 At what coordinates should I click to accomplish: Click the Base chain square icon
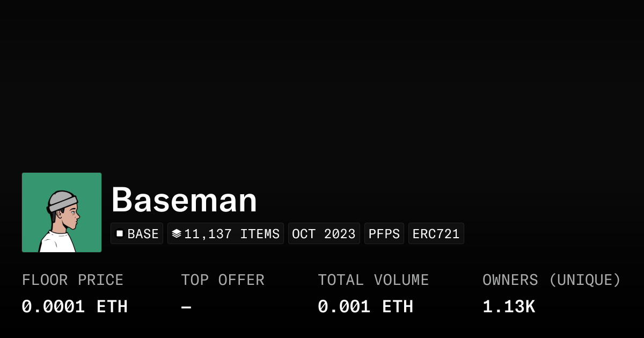(120, 233)
